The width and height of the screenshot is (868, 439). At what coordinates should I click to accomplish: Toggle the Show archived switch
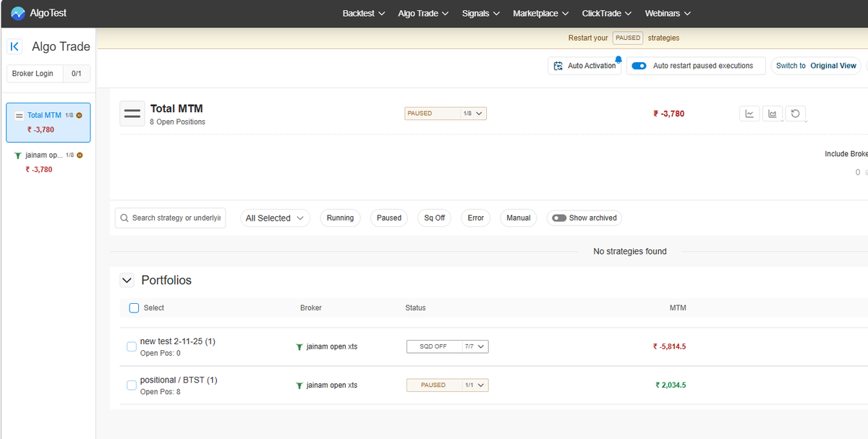[559, 218]
